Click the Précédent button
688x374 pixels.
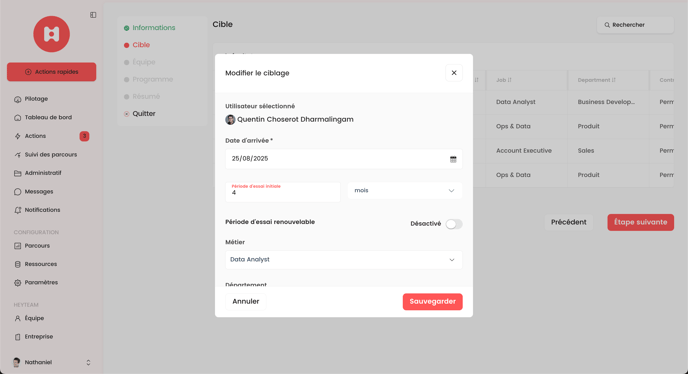coord(569,222)
